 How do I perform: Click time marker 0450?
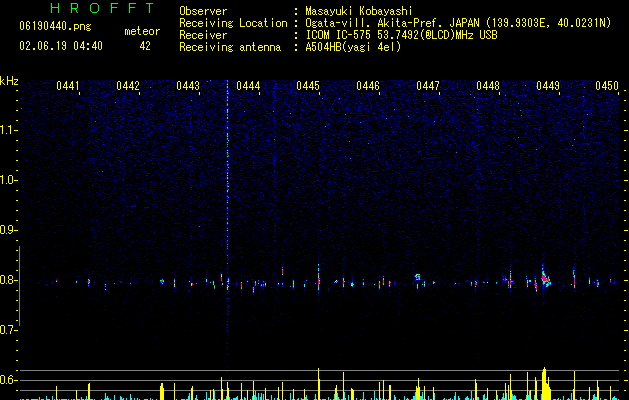[607, 86]
